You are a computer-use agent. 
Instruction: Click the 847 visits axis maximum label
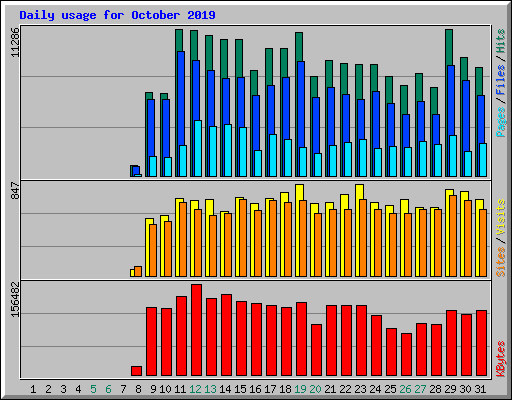coord(15,190)
